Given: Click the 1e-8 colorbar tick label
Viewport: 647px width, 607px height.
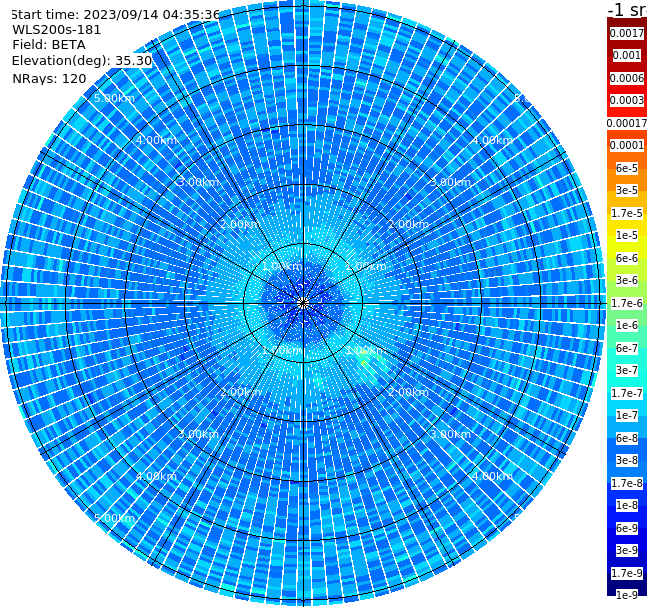Looking at the screenshot, I should 627,505.
